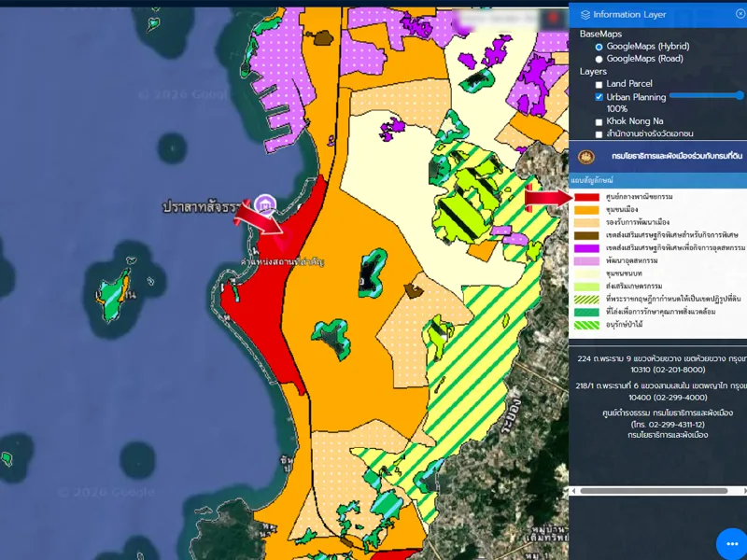Screen dimensions: 747x560
Task: Enable the Land Parcel layer
Action: (x=599, y=84)
